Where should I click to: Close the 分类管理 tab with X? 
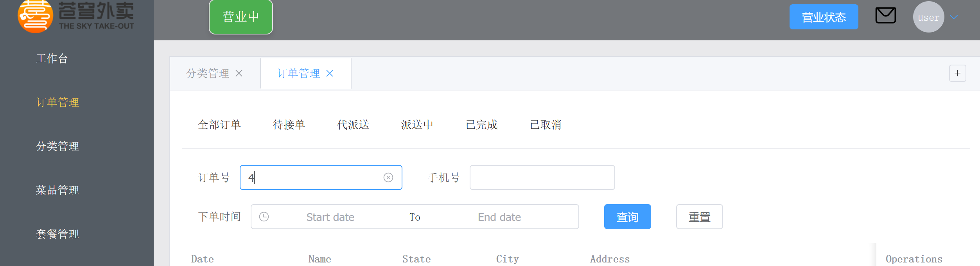tap(239, 73)
